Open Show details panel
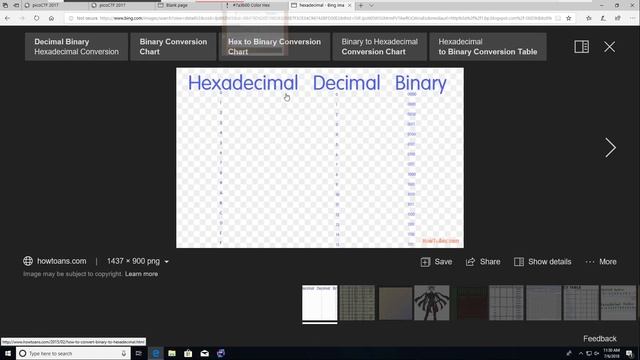Image resolution: width=640 pixels, height=360 pixels. click(542, 262)
